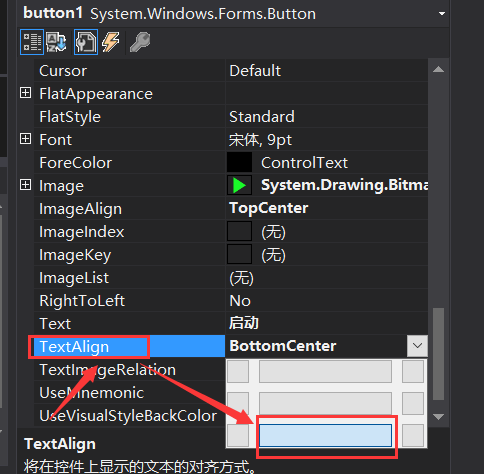
Task: Click the TextAlign value BottomCenter
Action: click(283, 346)
